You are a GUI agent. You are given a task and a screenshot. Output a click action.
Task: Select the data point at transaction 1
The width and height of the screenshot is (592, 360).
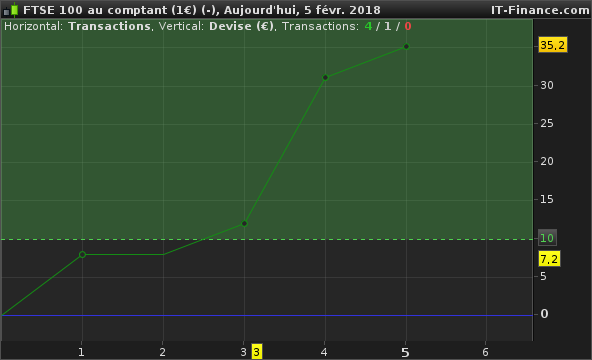pyautogui.click(x=82, y=255)
